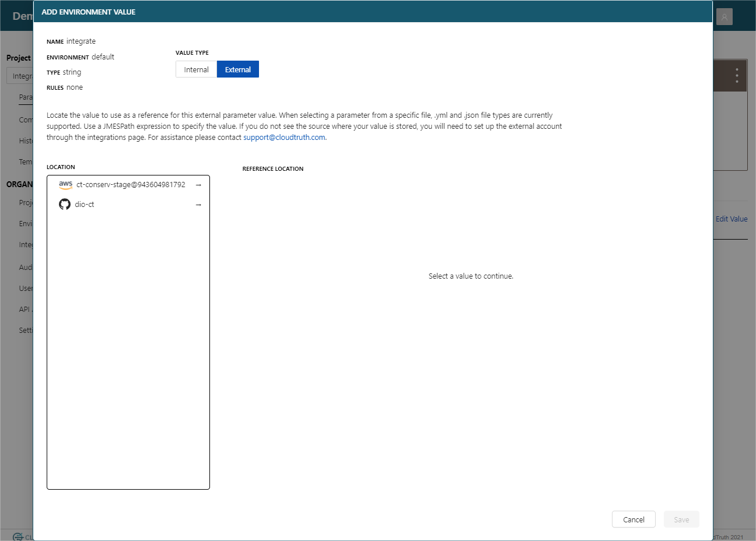Click the Edit Value link

[x=731, y=219]
